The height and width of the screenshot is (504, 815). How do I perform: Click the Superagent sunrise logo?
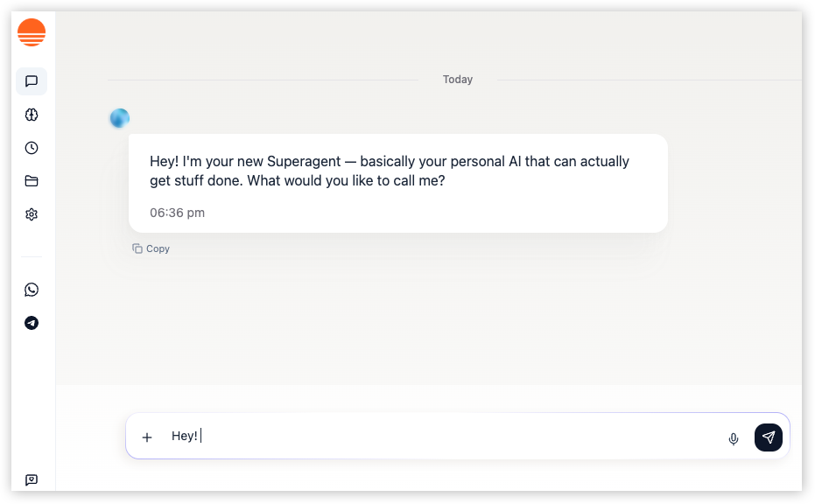pyautogui.click(x=32, y=31)
